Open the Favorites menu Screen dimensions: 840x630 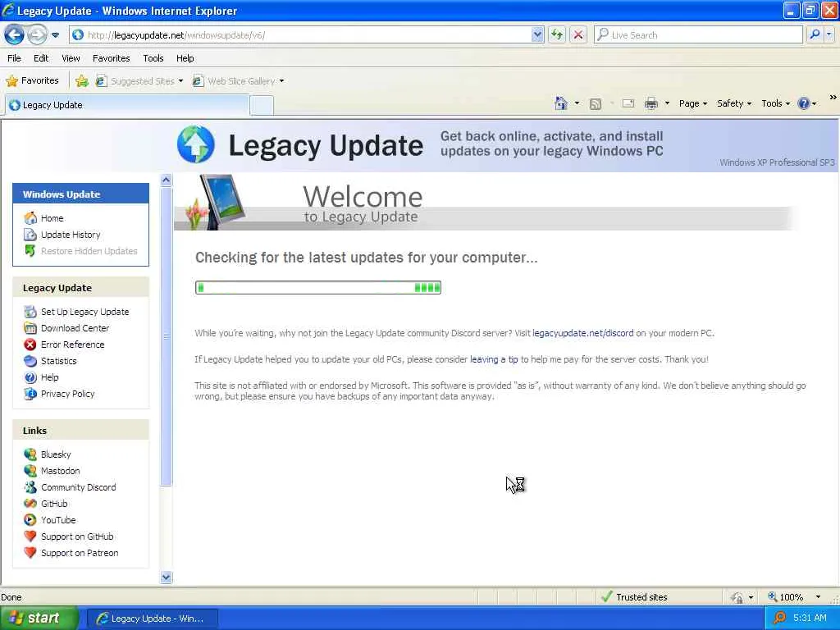pos(111,58)
